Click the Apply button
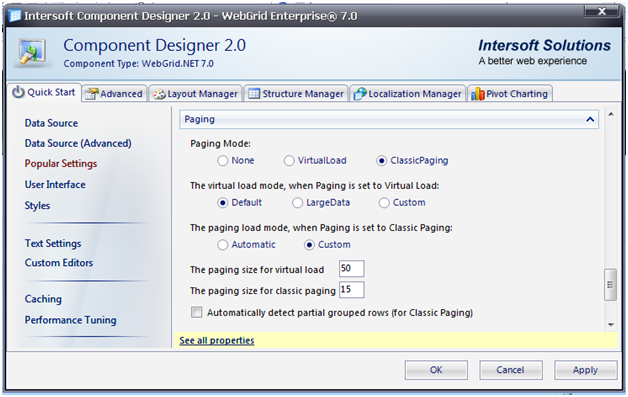The width and height of the screenshot is (628, 397). click(586, 370)
